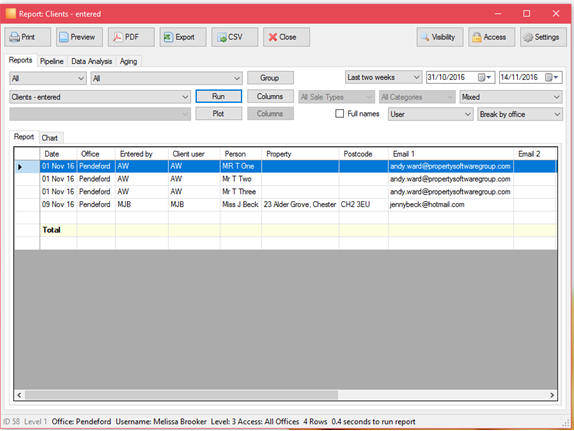This screenshot has height=431, width=574.
Task: Open the 31/10/2016 start date calendar picker
Action: click(x=484, y=77)
